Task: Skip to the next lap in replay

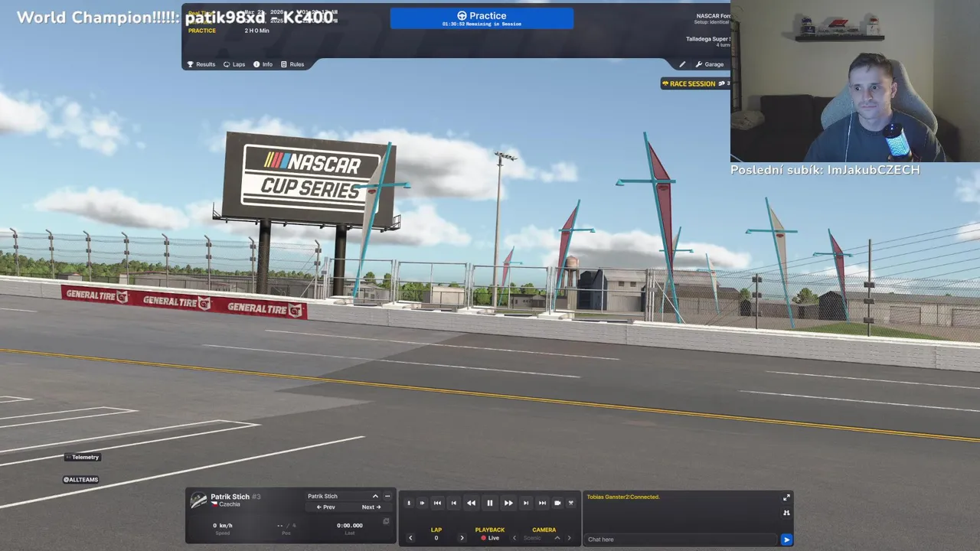Action: 526,503
